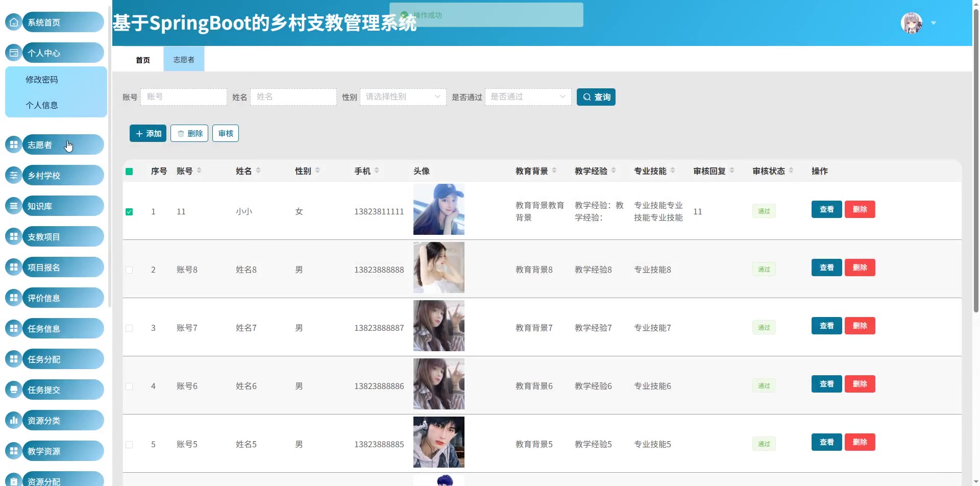Viewport: 980px width, 486px height.
Task: Sort the table by 审核回复 column
Action: click(732, 171)
